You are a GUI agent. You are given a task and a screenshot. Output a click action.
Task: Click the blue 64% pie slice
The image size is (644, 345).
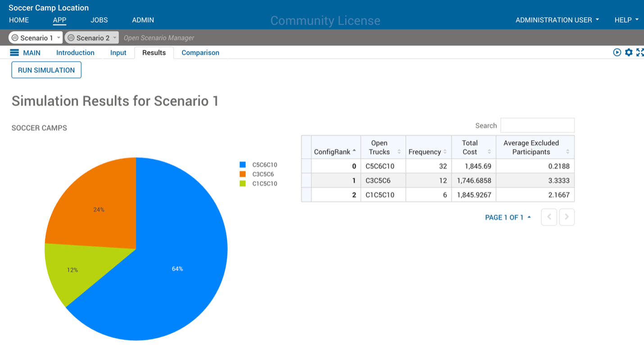pos(177,269)
